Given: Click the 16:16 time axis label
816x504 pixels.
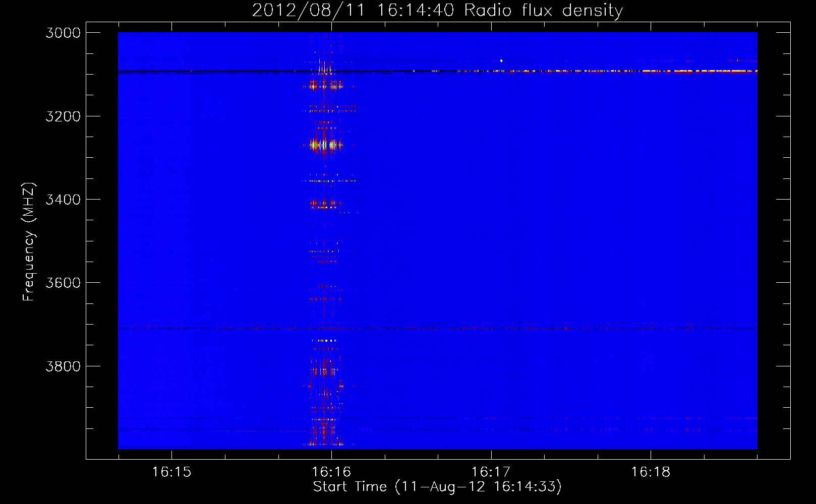Looking at the screenshot, I should [x=331, y=472].
